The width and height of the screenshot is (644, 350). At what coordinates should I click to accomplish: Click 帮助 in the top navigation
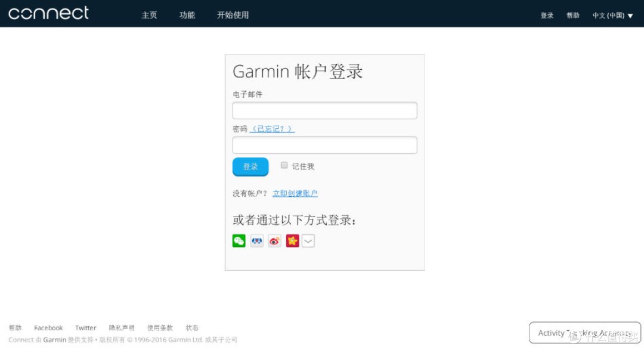pyautogui.click(x=573, y=16)
